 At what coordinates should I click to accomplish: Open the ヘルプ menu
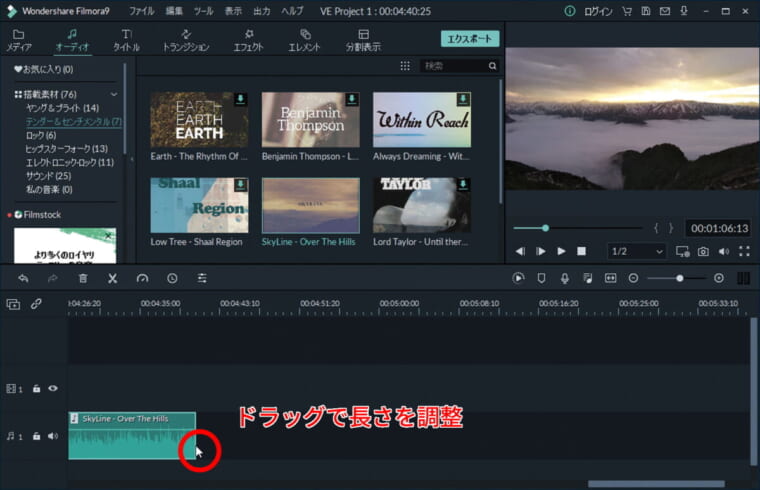[292, 11]
